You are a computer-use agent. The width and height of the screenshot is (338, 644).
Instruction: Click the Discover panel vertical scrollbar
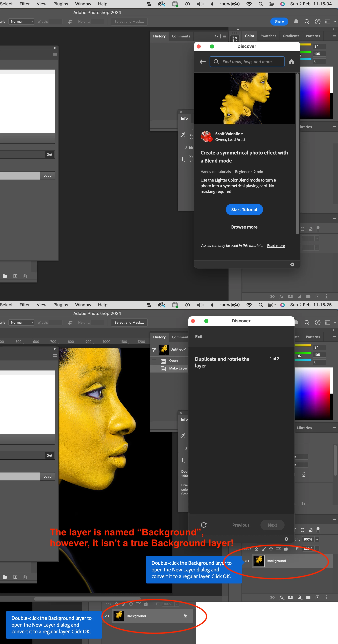(x=297, y=153)
